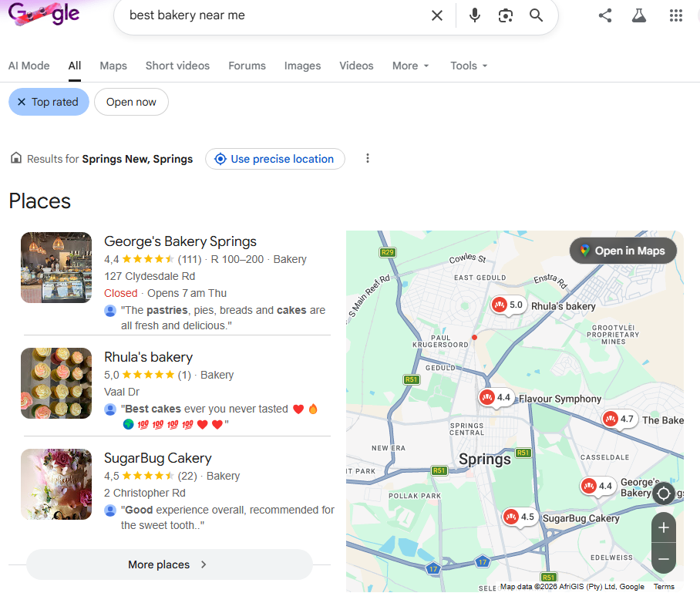Click SugarBug '2 Christopher Rd' address
Image resolution: width=700 pixels, height=593 pixels.
[145, 493]
